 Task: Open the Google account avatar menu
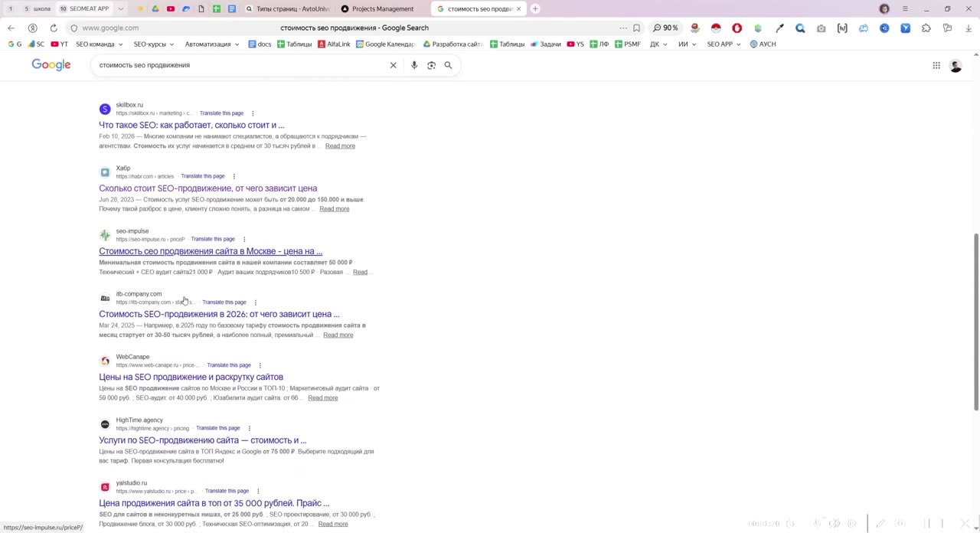pyautogui.click(x=955, y=66)
